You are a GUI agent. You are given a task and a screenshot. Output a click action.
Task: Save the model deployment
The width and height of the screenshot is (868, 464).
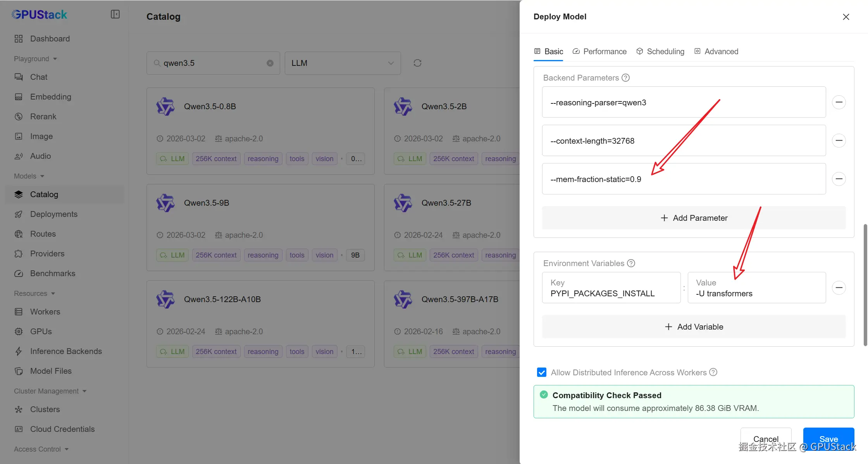point(828,438)
